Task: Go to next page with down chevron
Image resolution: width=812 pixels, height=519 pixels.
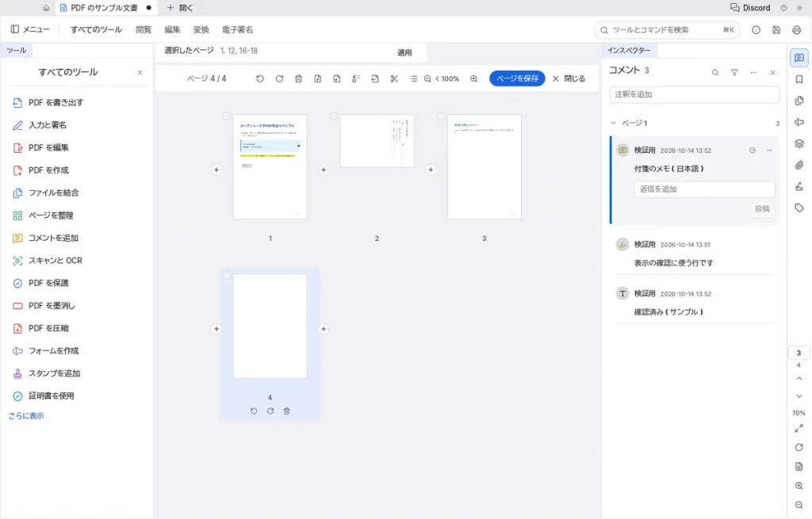Action: click(799, 396)
